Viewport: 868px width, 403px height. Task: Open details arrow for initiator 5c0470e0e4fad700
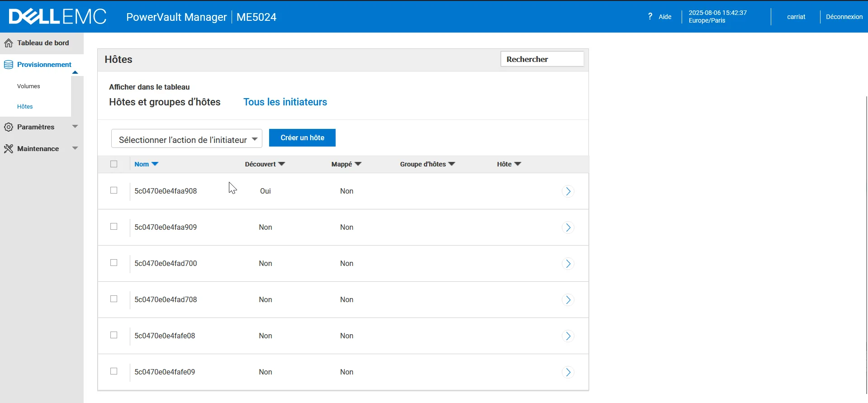568,264
